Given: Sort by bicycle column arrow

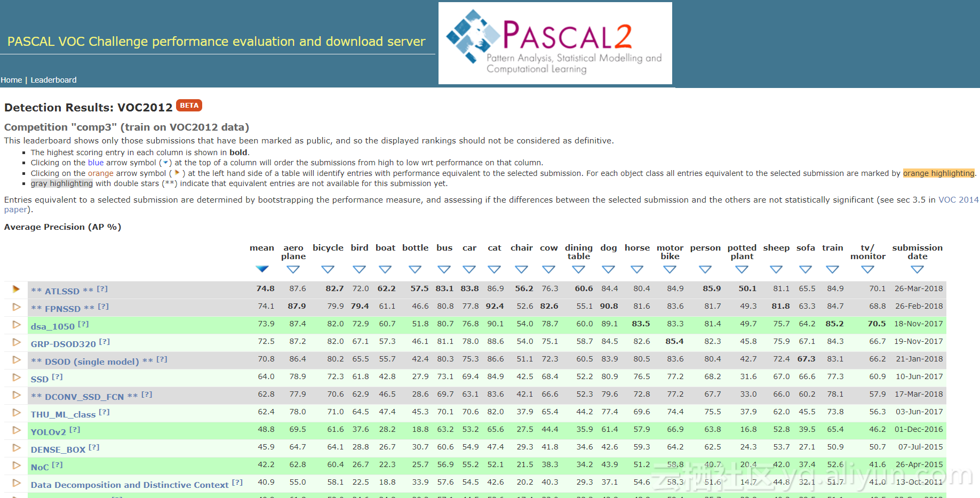Looking at the screenshot, I should (x=328, y=269).
